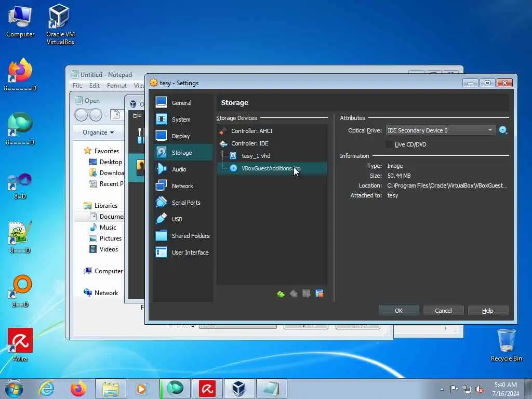Open the Windows Start menu

pos(14,389)
